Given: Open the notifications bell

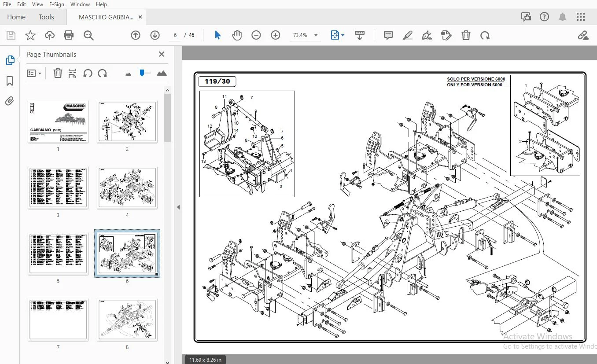Looking at the screenshot, I should [562, 17].
